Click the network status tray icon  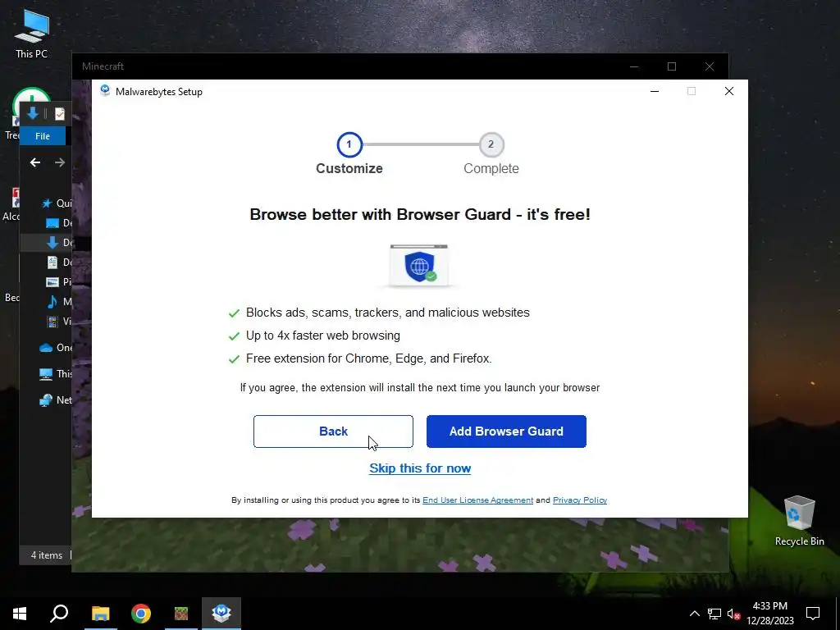[x=714, y=614]
